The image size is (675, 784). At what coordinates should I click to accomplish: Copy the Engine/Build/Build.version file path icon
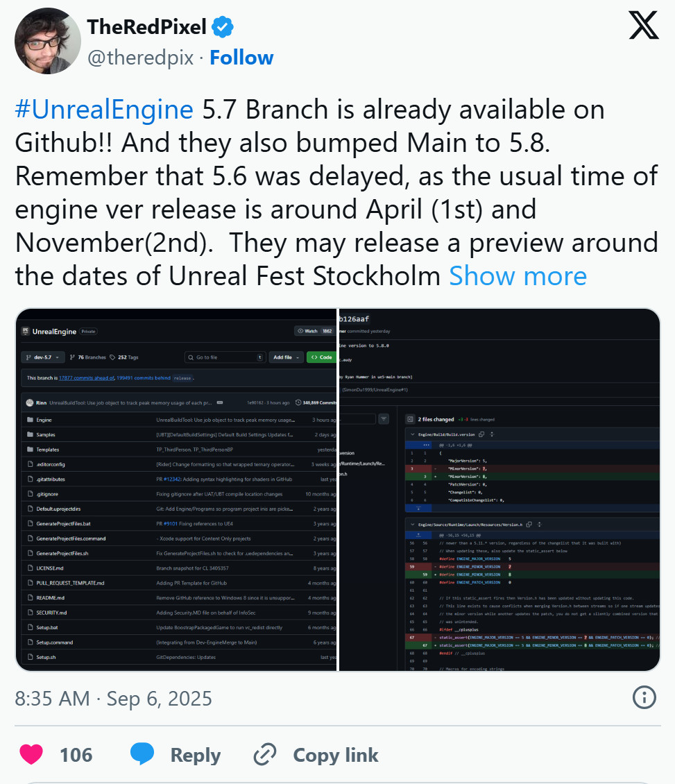point(481,434)
